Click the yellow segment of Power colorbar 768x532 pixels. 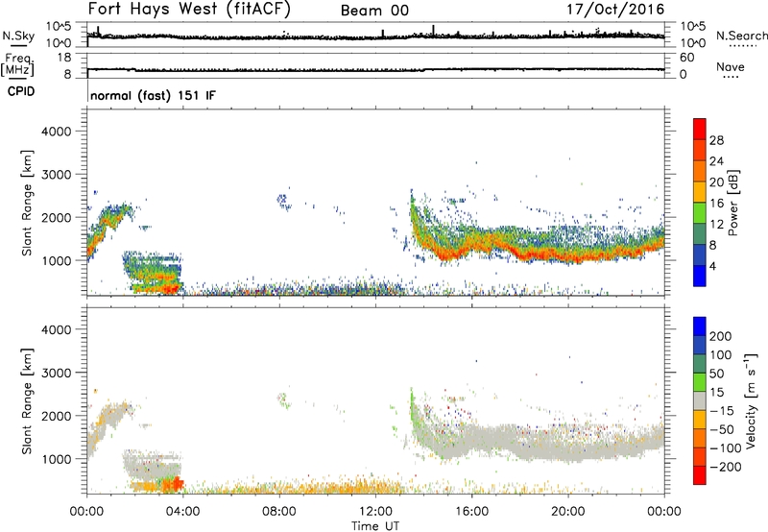point(700,192)
